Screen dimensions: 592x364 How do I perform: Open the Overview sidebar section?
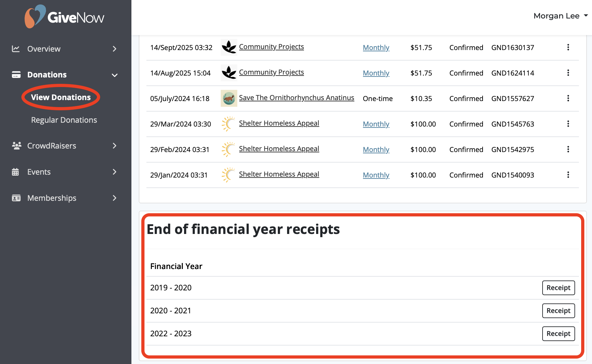[x=65, y=49]
